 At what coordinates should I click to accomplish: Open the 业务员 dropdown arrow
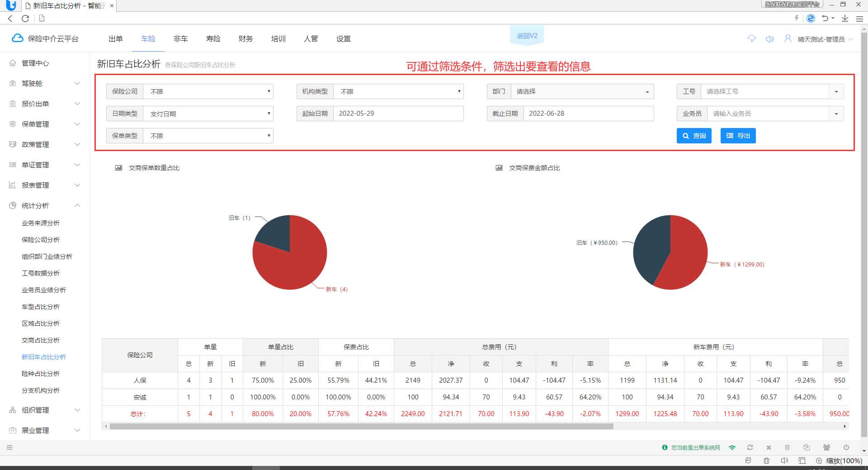[836, 114]
